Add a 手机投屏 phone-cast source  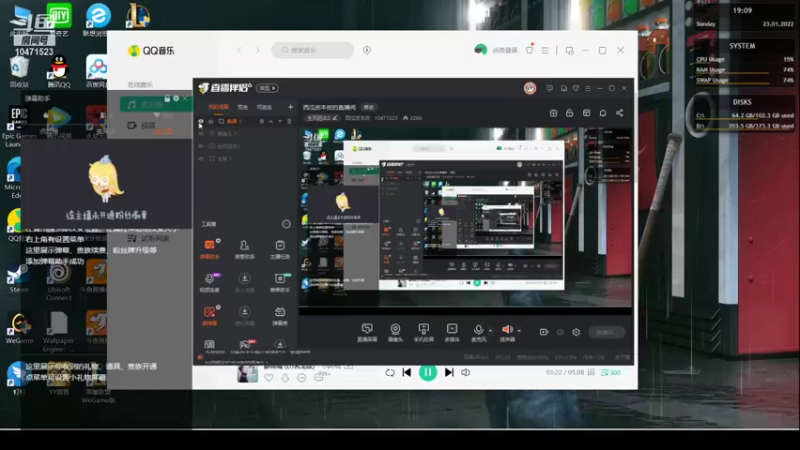(x=423, y=332)
